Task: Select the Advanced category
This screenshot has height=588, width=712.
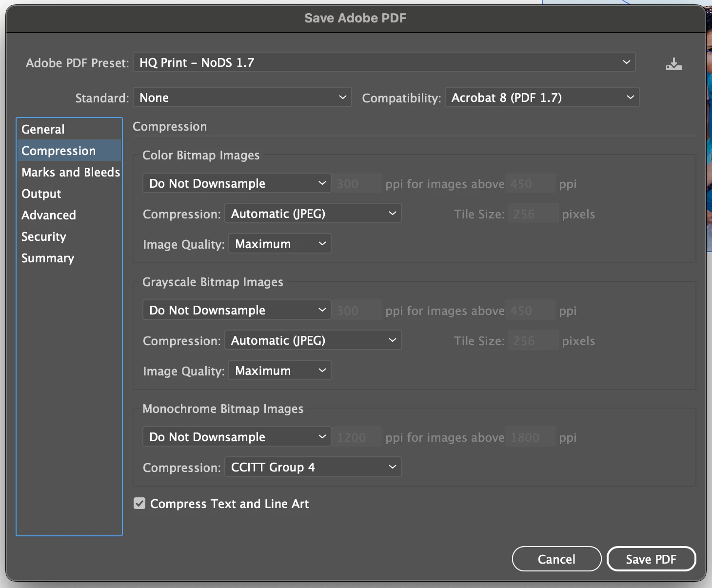Action: tap(69, 215)
